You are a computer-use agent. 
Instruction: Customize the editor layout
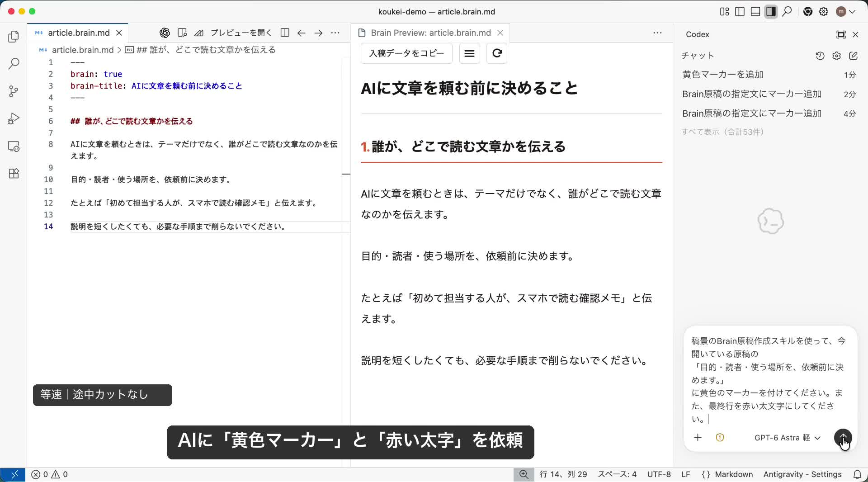pyautogui.click(x=724, y=12)
